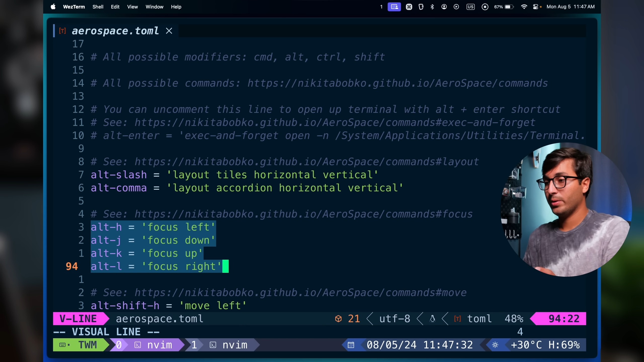
Task: Open the US input source dropdown
Action: tap(470, 7)
